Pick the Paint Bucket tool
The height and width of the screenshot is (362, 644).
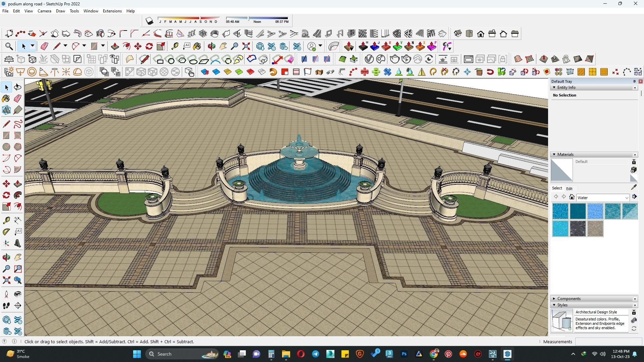click(x=6, y=99)
